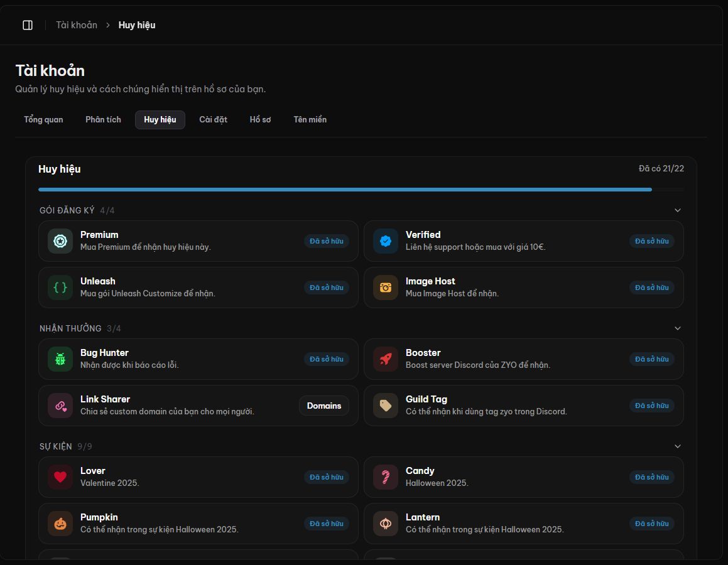This screenshot has height=565, width=728.
Task: Collapse the Sự kiện section
Action: tap(678, 446)
